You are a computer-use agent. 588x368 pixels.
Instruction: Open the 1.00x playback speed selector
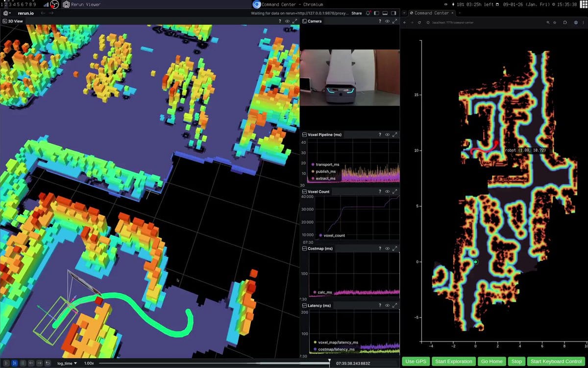[89, 363]
